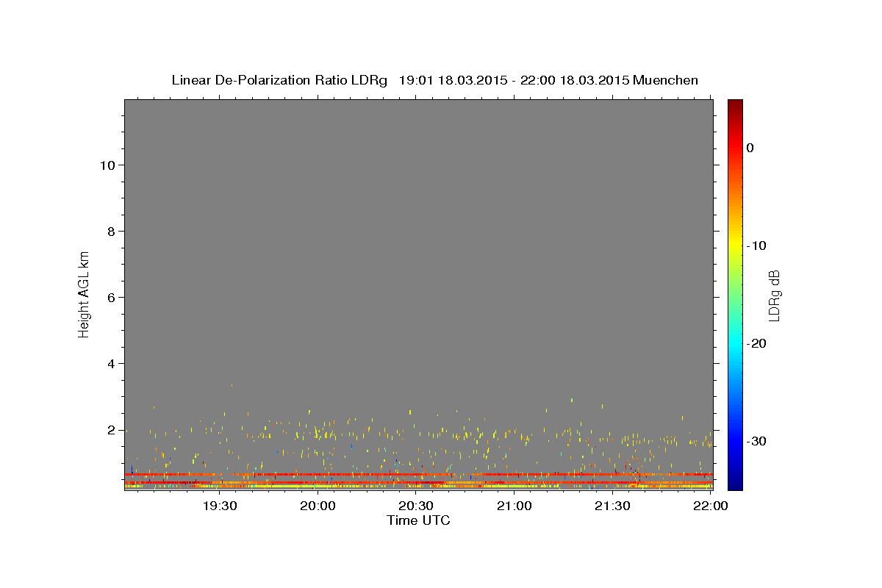Click the 21:30 time tick label
Image resolution: width=882 pixels, height=588 pixels.
coord(612,506)
